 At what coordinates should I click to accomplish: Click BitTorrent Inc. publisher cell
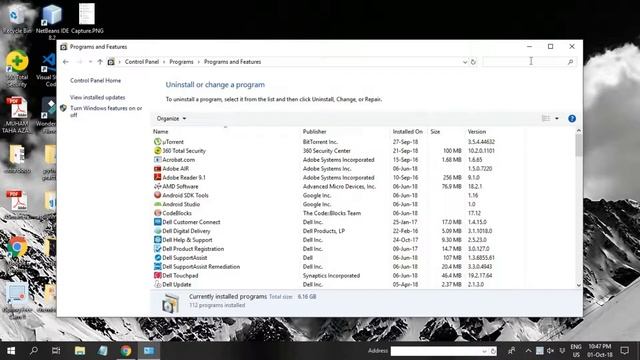320,142
